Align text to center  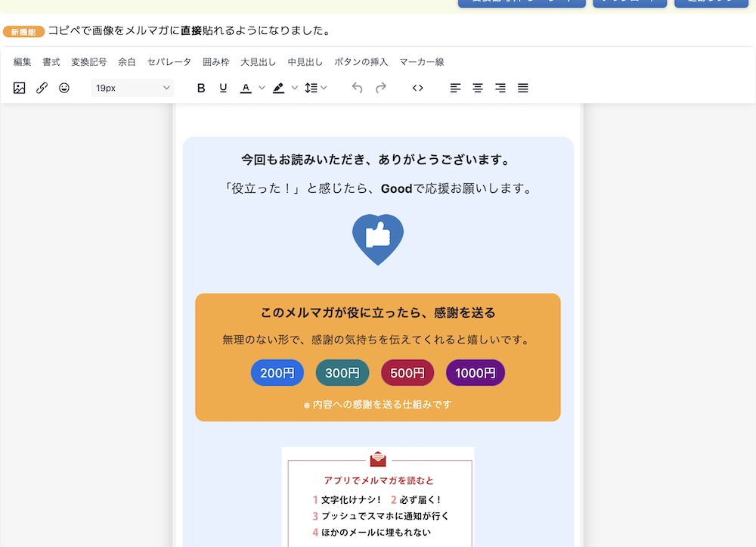[x=478, y=88]
